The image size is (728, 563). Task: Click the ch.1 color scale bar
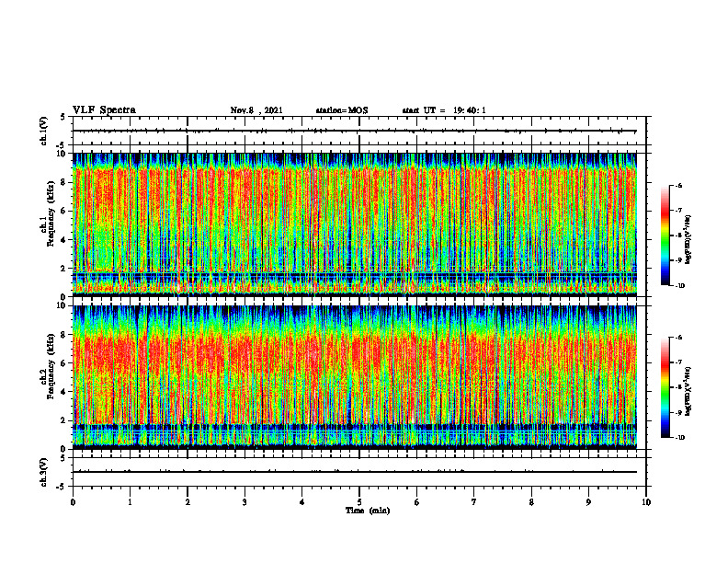click(665, 236)
